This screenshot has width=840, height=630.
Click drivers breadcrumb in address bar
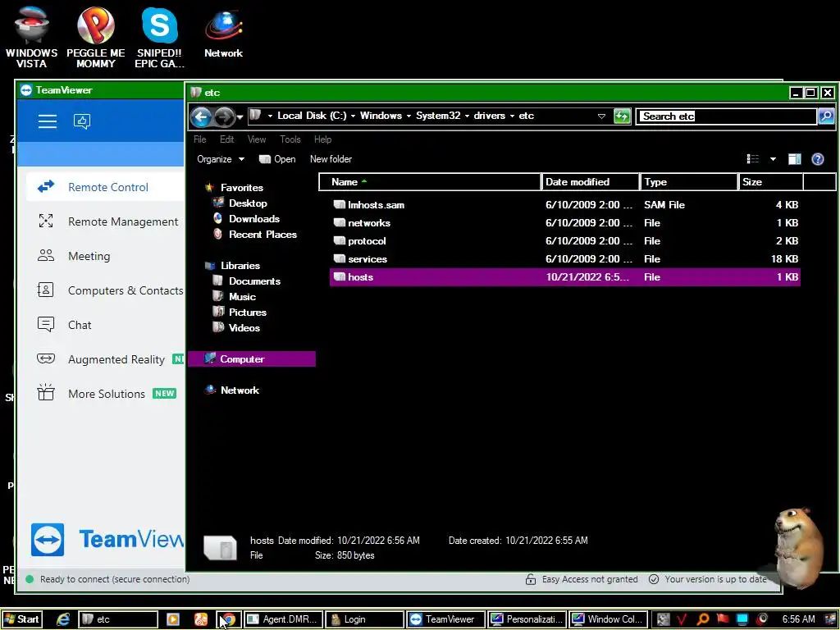pyautogui.click(x=489, y=116)
